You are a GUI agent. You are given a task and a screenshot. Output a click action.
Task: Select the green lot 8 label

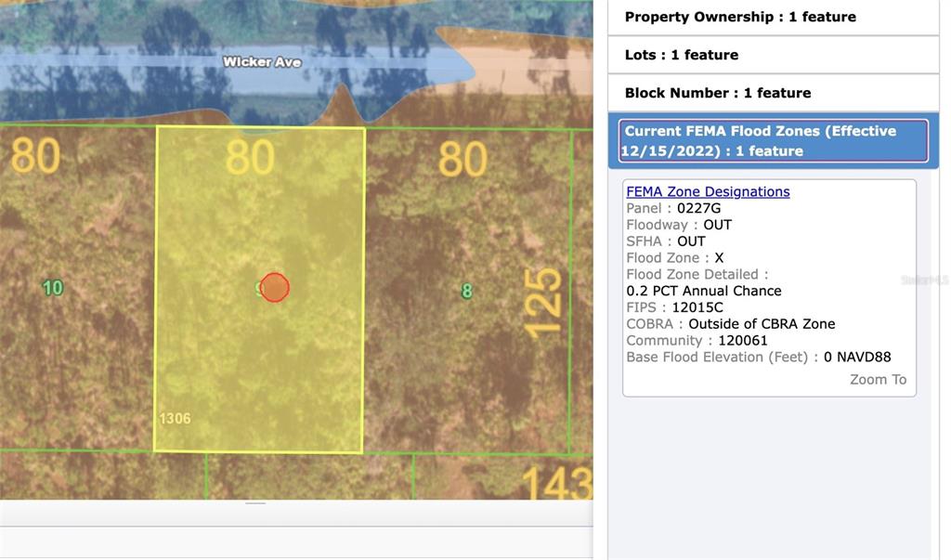[x=466, y=292]
